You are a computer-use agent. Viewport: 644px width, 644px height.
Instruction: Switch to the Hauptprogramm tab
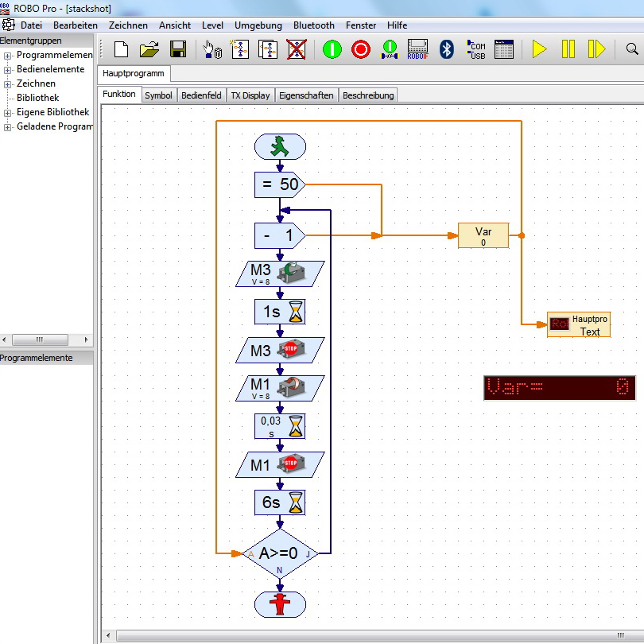tap(134, 73)
